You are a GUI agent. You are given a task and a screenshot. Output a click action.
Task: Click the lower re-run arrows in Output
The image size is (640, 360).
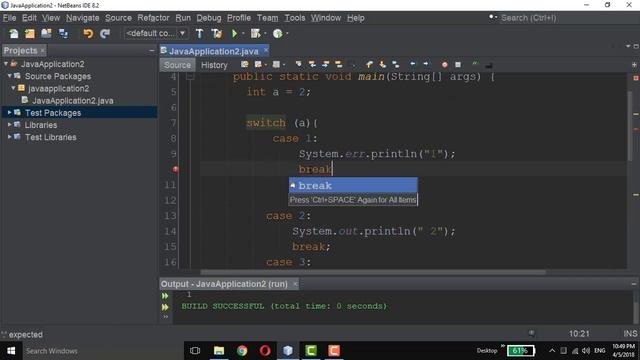pos(165,307)
